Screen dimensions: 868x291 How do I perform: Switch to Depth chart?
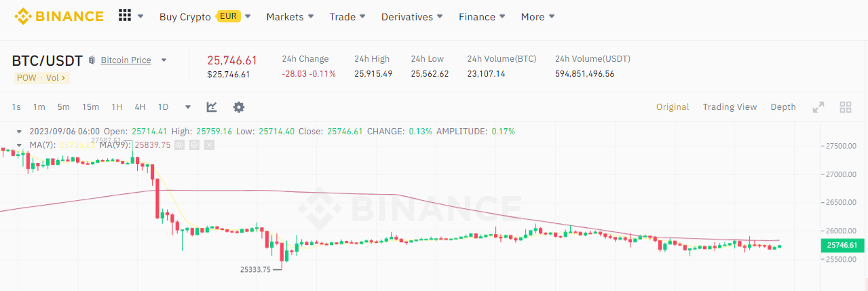click(783, 107)
